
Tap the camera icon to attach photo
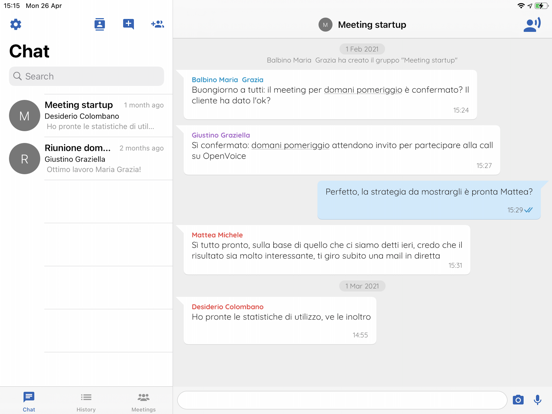[x=518, y=400]
